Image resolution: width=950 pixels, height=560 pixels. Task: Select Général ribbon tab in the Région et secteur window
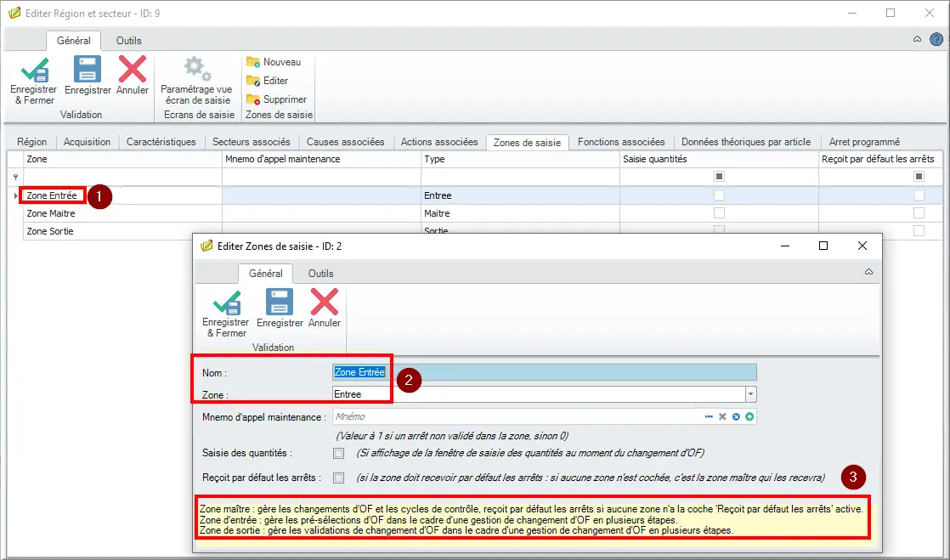[x=74, y=41]
